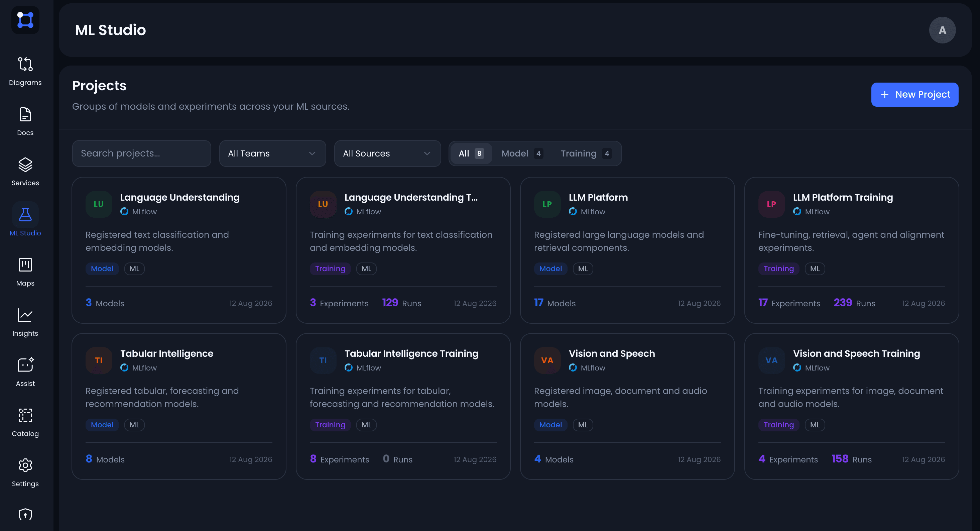Viewport: 980px width, 531px height.
Task: Open the LLM Platform Training project title
Action: point(843,197)
